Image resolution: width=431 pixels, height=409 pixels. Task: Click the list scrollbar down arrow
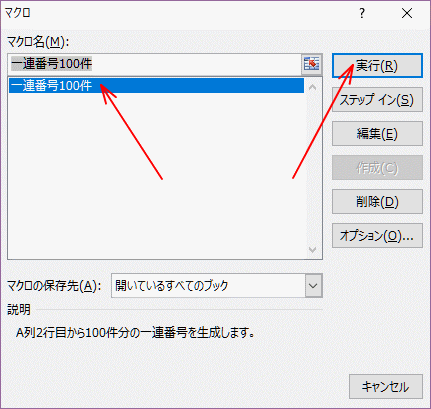[313, 250]
